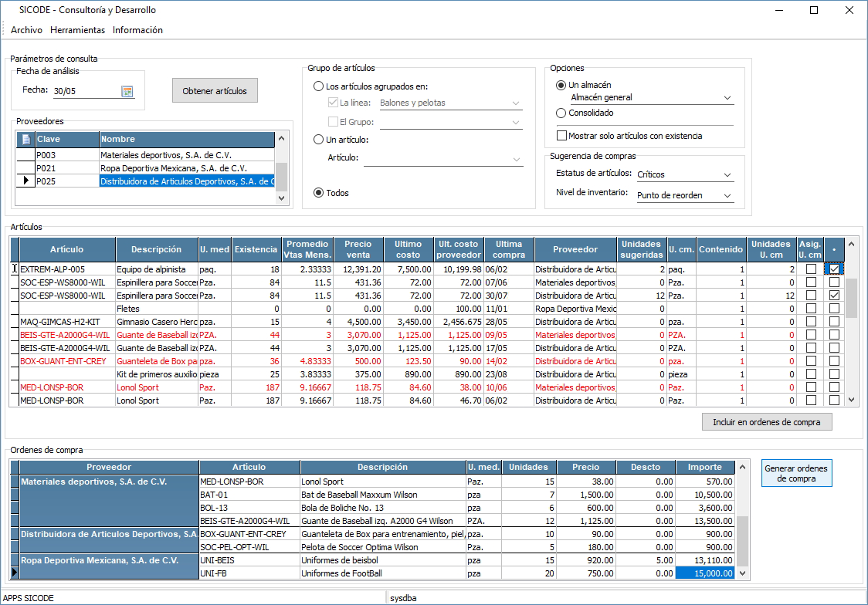This screenshot has width=868, height=605.
Task: Uncheck the EXTREM-ALP-005 row selection checkbox
Action: [x=834, y=269]
